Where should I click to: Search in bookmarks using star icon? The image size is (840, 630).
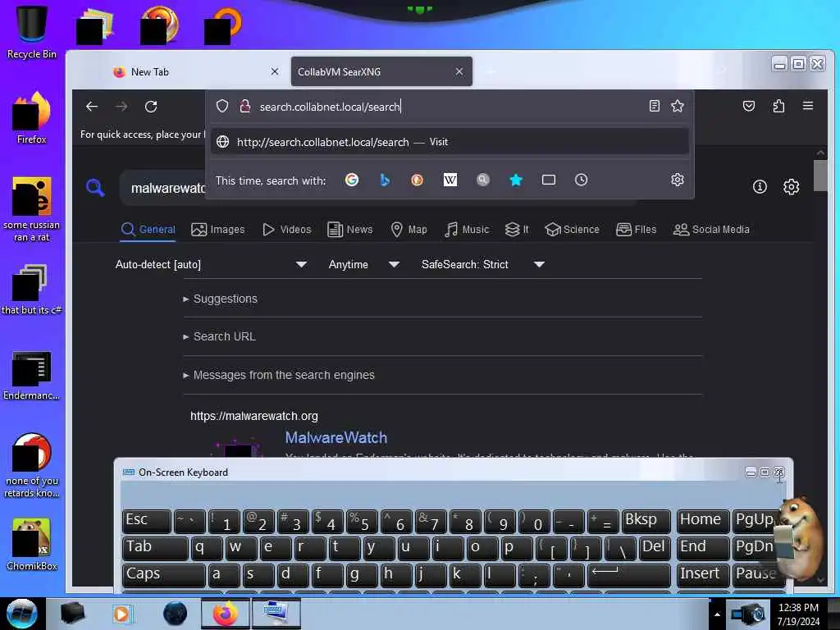pyautogui.click(x=516, y=180)
